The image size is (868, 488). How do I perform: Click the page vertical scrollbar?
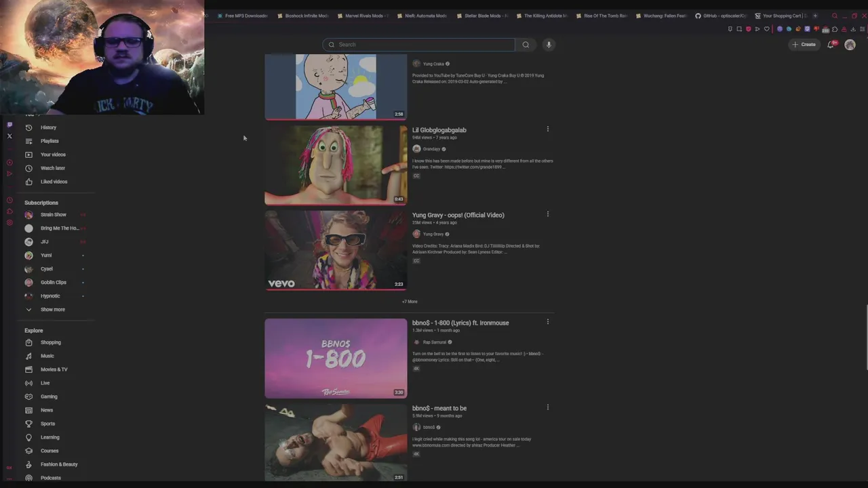click(866, 338)
